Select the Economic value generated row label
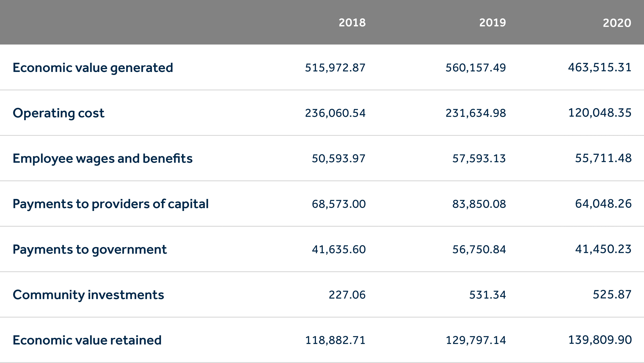The height and width of the screenshot is (363, 644). coord(93,68)
